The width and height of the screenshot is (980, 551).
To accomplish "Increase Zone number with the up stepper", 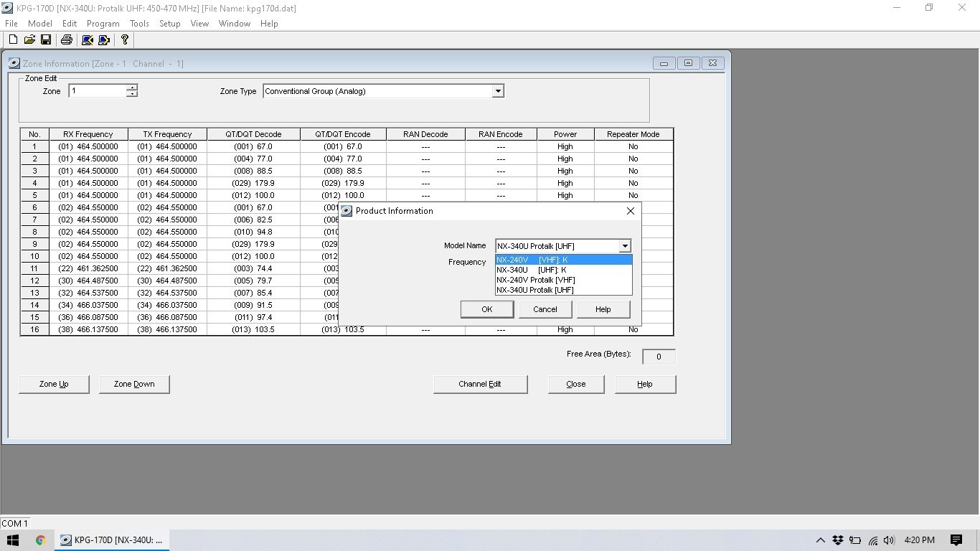I will 131,88.
